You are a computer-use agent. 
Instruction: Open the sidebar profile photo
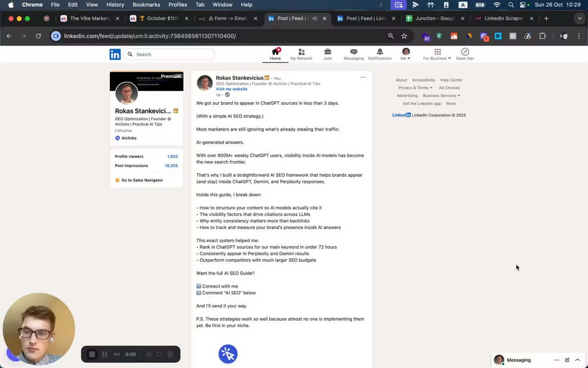click(x=126, y=93)
